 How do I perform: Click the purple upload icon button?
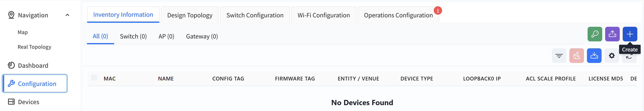click(x=612, y=34)
